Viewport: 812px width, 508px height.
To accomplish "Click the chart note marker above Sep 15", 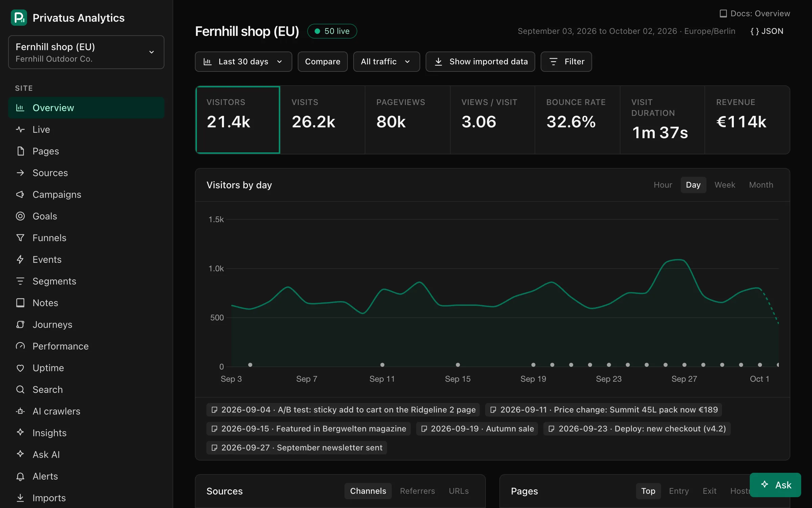I will pyautogui.click(x=458, y=365).
